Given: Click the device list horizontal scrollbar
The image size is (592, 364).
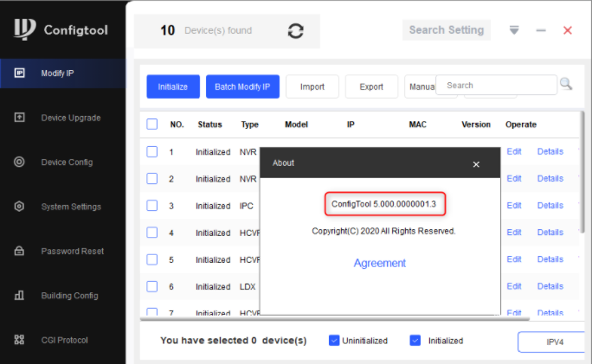Looking at the screenshot, I should 334,319.
